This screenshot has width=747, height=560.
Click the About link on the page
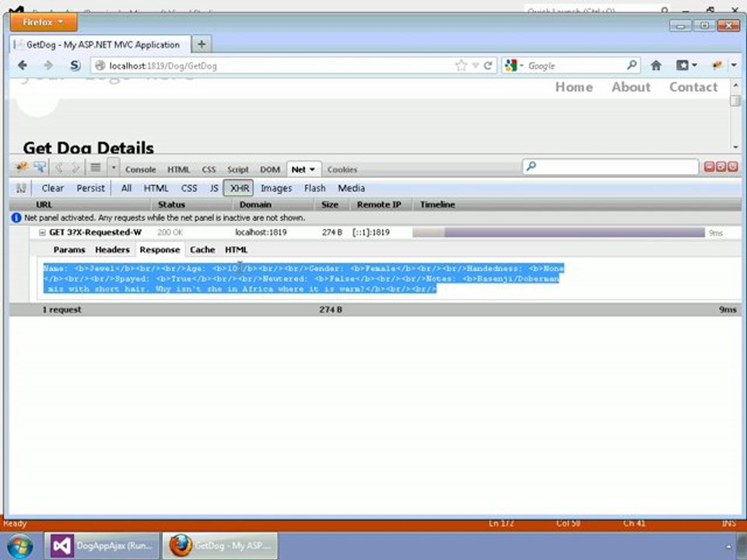coord(631,87)
